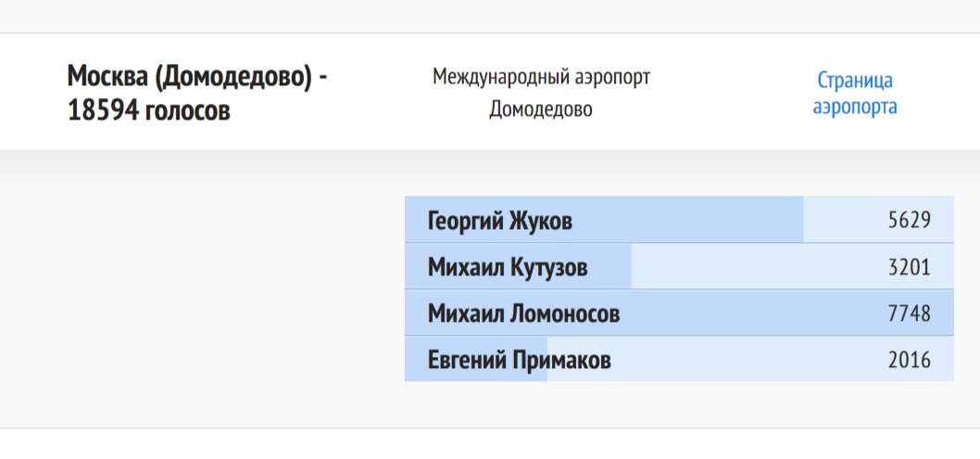Click the 18594 голосов total text
Image resolution: width=980 pixels, height=459 pixels.
149,110
